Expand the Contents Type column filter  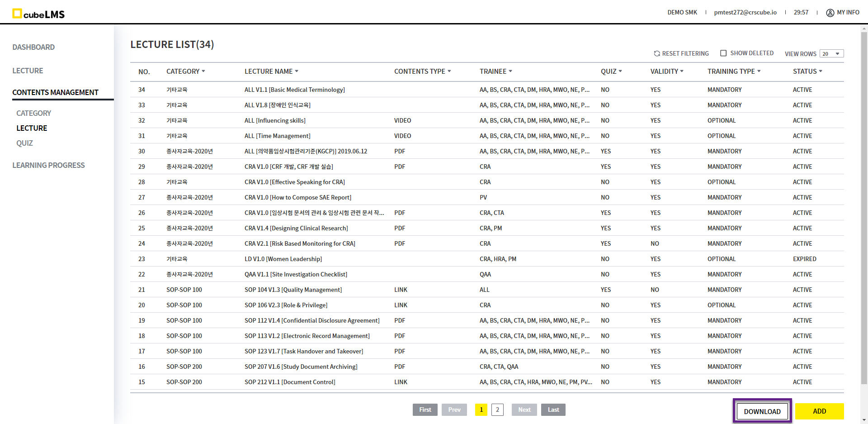(x=449, y=71)
